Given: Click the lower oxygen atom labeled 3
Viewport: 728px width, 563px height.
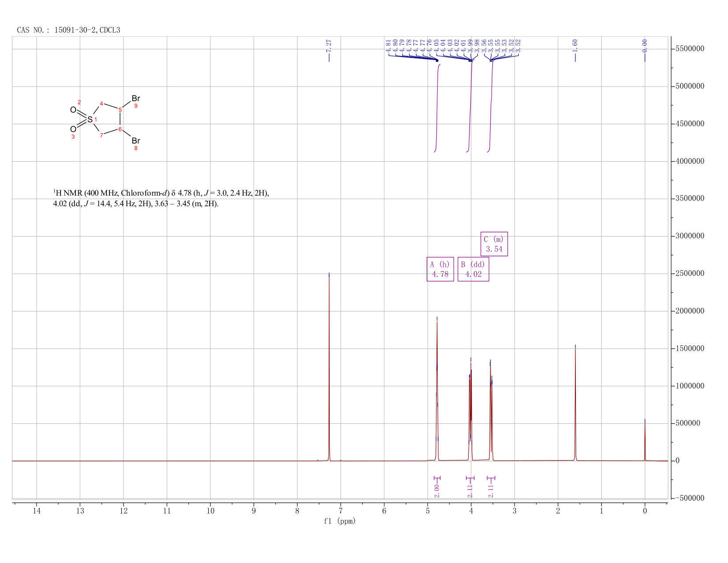Looking at the screenshot, I should pyautogui.click(x=73, y=129).
